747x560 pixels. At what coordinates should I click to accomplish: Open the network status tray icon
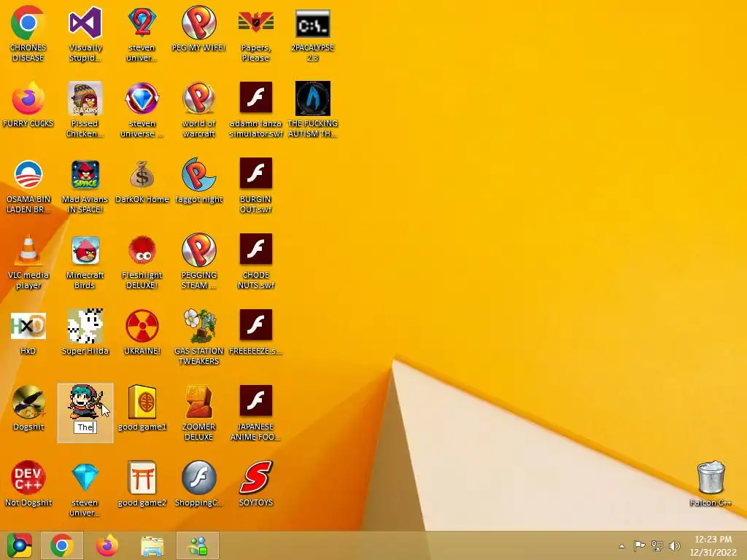pos(657,545)
